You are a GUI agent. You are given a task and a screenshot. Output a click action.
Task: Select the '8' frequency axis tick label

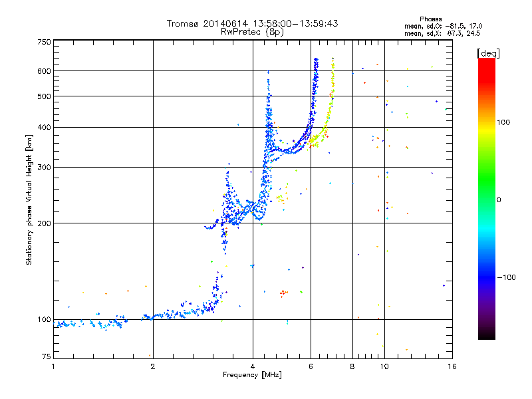coord(352,366)
